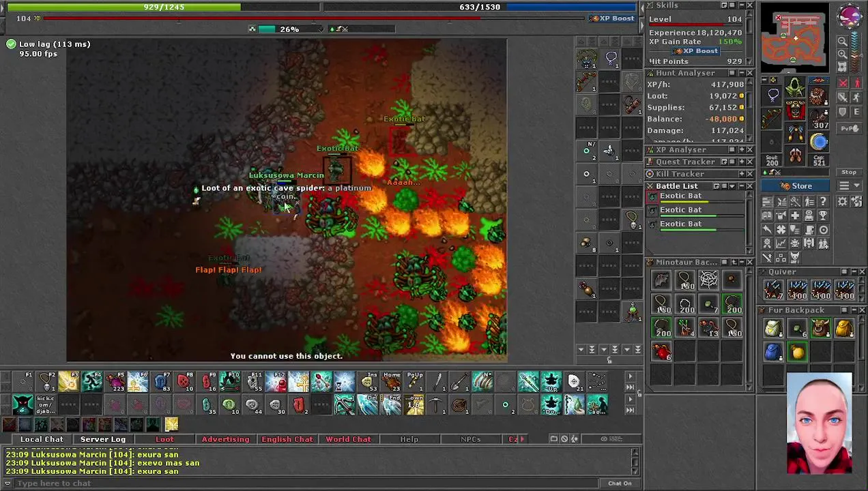Click the gear settings icon
The width and height of the screenshot is (868, 491).
842,201
